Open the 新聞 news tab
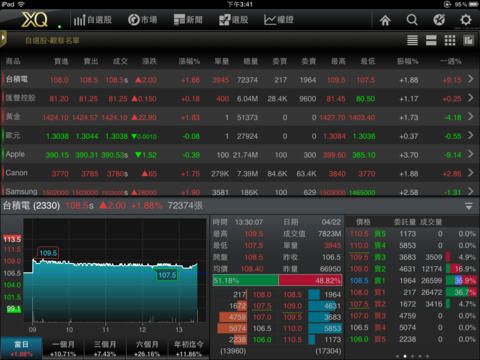The width and height of the screenshot is (480, 360). pos(188,20)
